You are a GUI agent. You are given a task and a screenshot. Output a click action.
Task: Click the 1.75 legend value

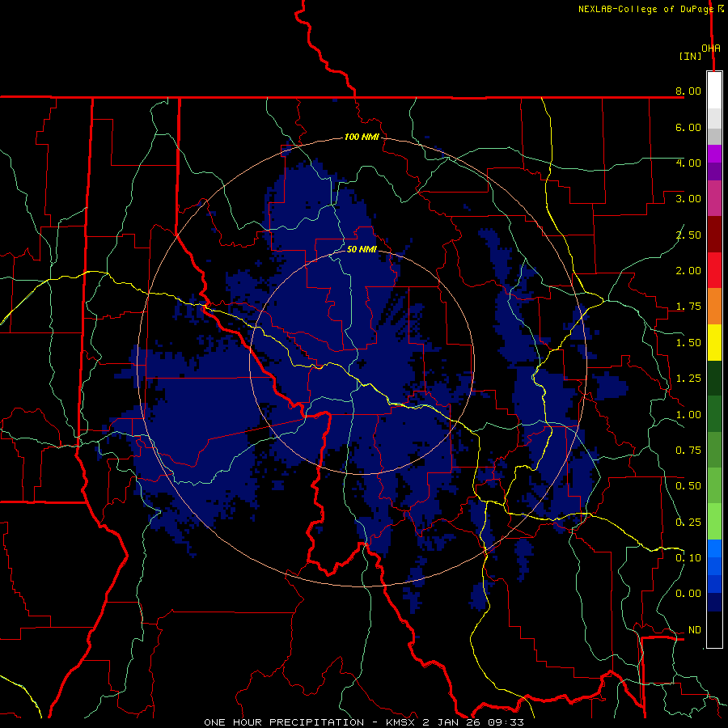(x=688, y=307)
